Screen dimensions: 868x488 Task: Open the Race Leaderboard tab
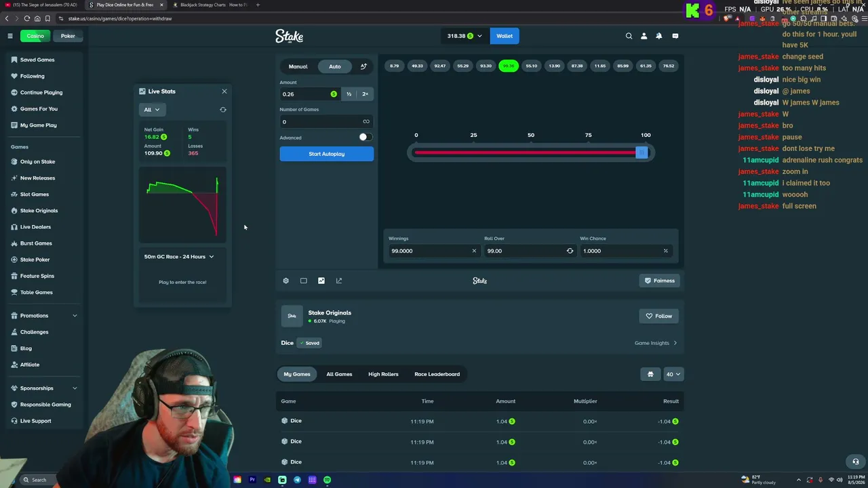pos(437,374)
